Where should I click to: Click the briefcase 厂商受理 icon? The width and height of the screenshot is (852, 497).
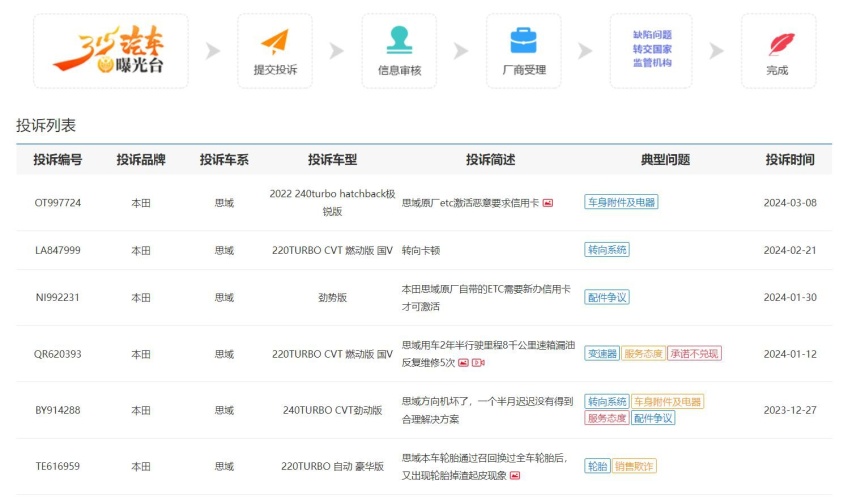pyautogui.click(x=523, y=41)
